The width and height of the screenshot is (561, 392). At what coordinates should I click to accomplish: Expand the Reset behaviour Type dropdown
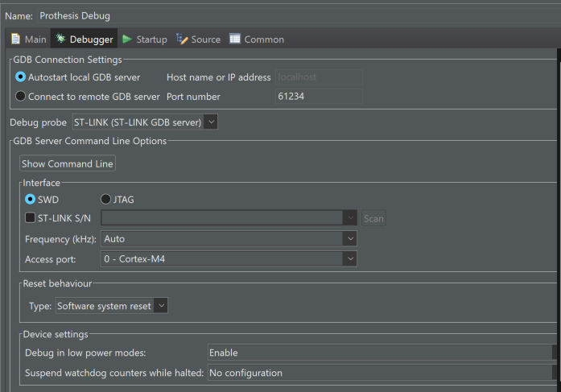click(x=161, y=306)
